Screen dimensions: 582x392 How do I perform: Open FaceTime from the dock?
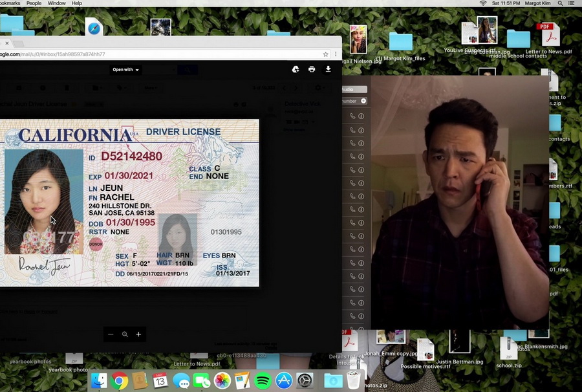tap(201, 380)
